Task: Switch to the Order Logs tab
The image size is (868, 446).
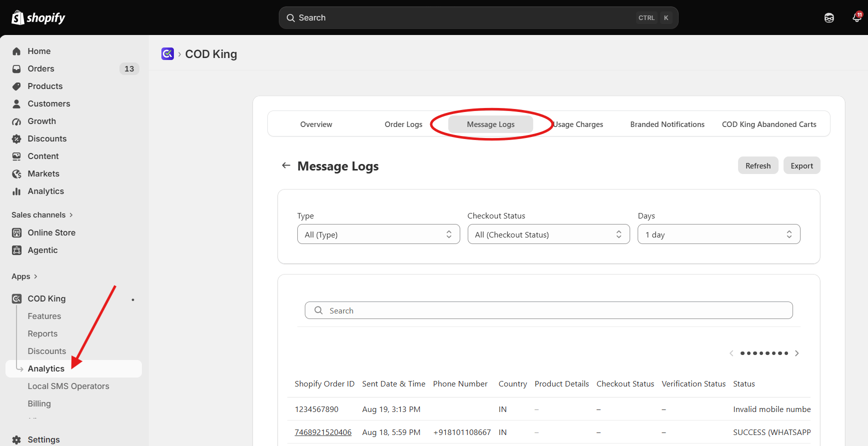Action: 403,124
